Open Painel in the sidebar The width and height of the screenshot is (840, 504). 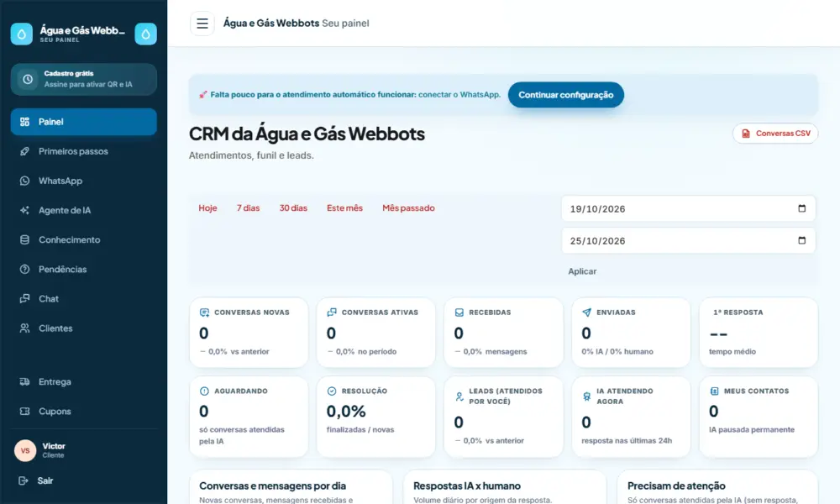[83, 122]
